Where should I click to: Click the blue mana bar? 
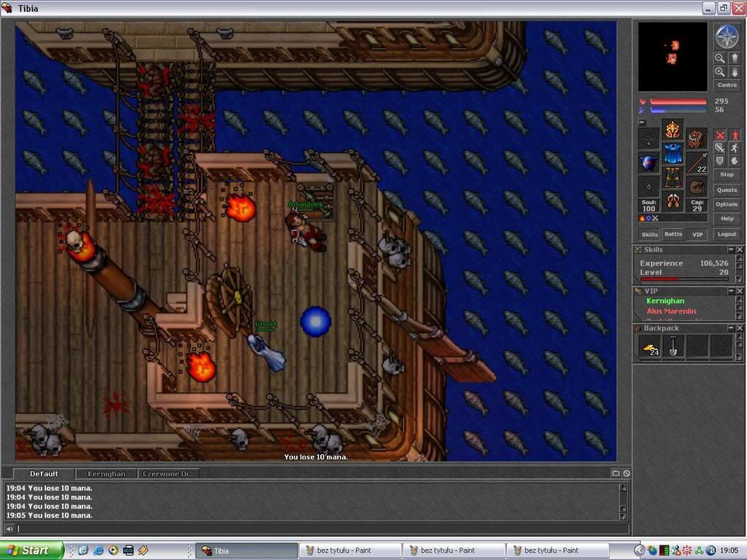pos(678,110)
